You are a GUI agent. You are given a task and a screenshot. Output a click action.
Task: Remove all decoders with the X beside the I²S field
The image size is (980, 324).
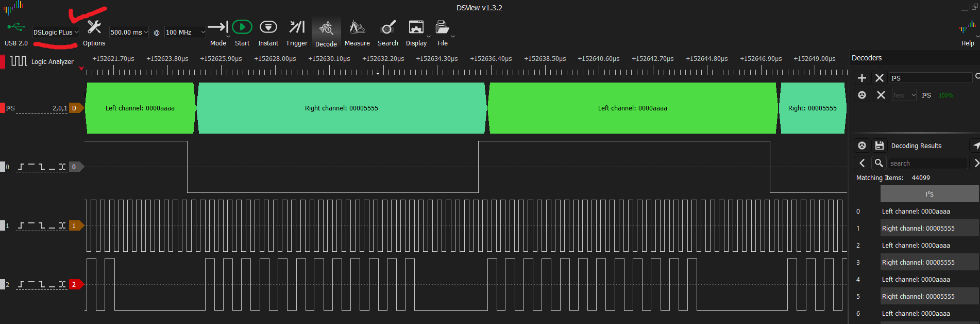880,78
